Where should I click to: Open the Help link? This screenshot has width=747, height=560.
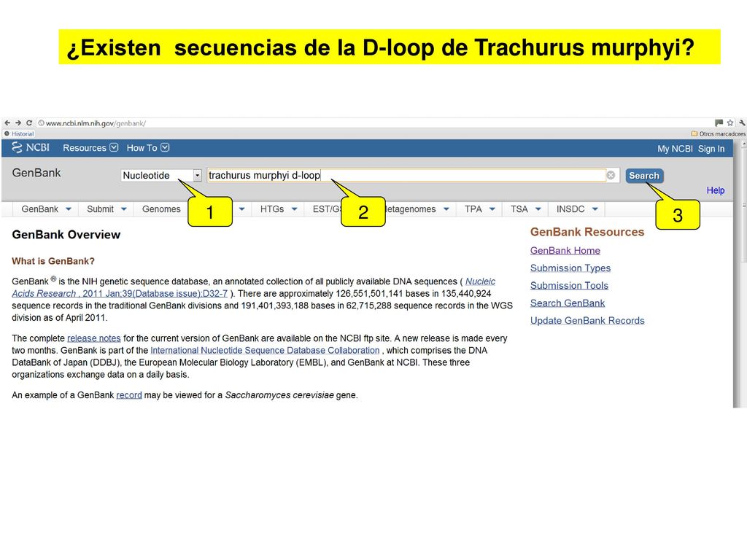point(715,190)
